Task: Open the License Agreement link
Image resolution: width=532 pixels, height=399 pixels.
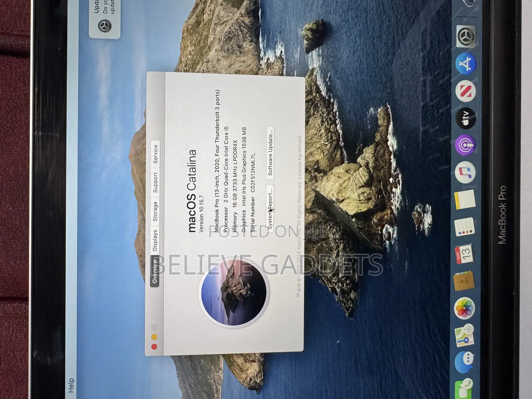Action: [x=300, y=158]
